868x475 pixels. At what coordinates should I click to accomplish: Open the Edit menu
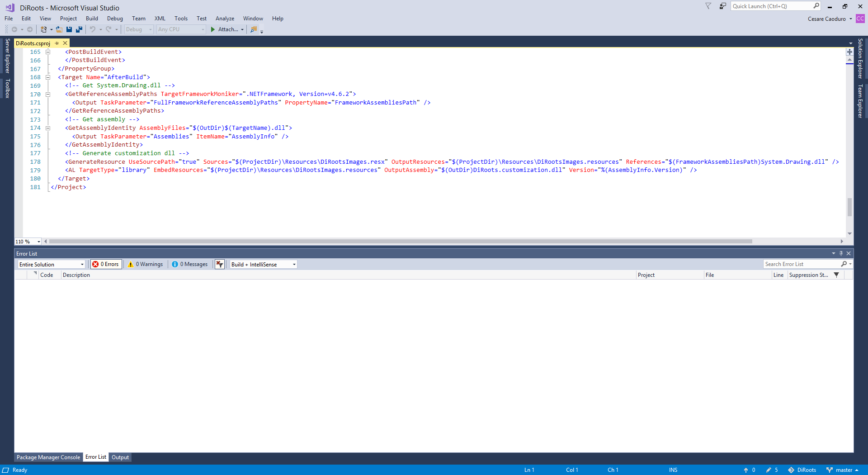(26, 19)
